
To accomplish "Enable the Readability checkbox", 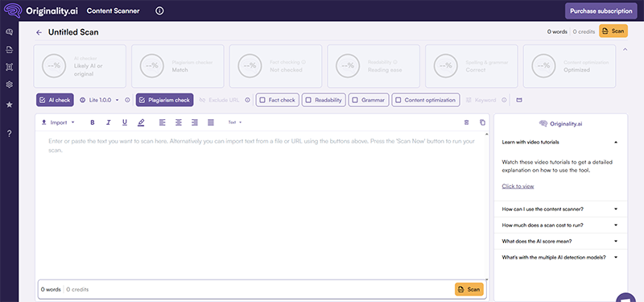I will [324, 100].
